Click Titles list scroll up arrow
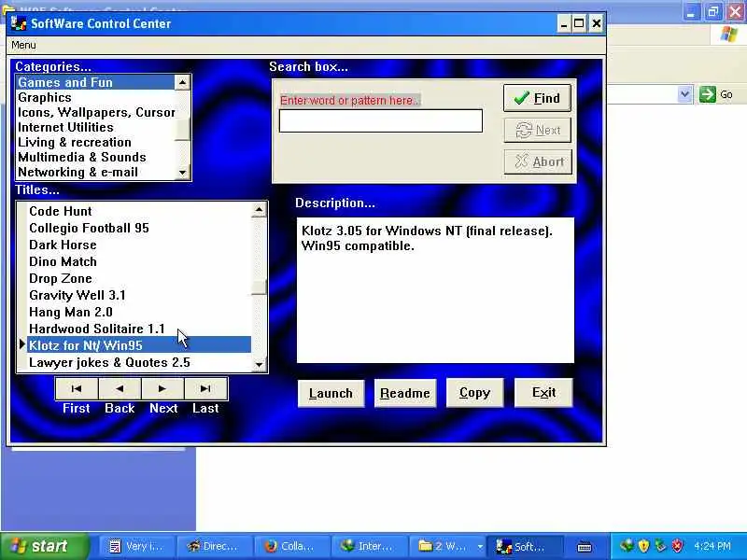 [x=259, y=209]
